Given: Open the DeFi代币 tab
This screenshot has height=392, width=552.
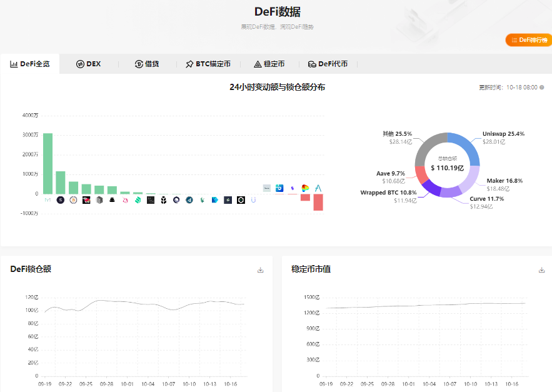Looking at the screenshot, I should [328, 63].
